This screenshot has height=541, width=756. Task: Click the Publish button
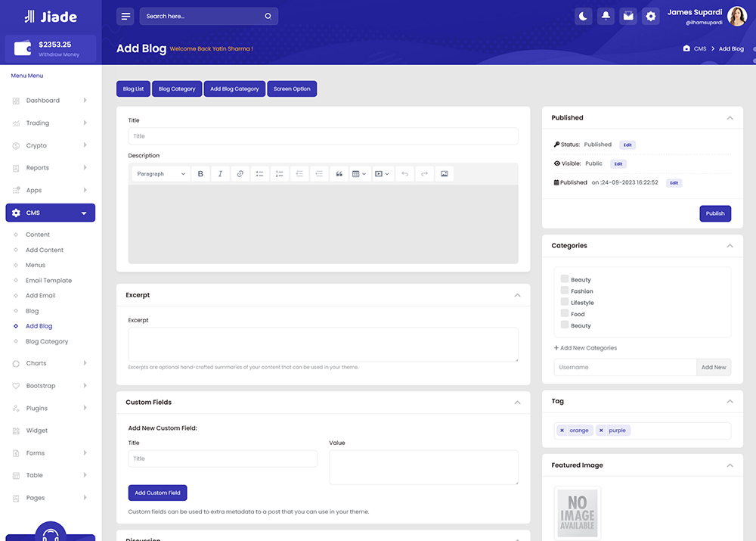coord(715,213)
